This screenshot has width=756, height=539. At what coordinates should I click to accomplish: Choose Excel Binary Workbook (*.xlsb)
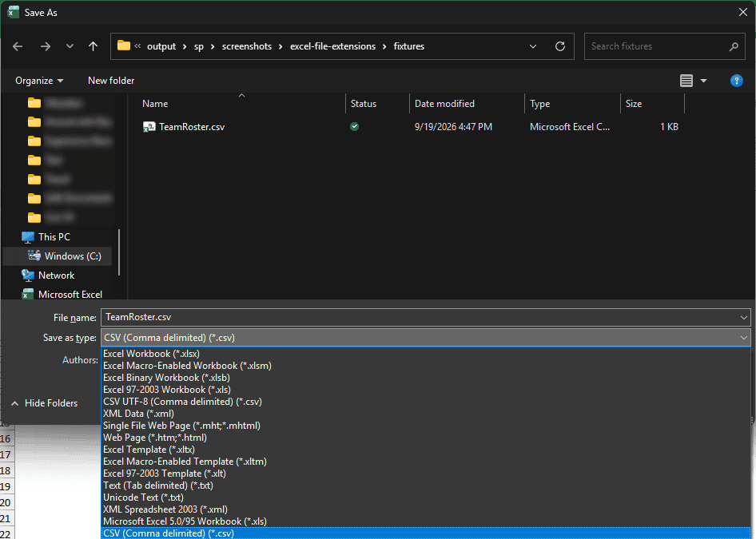coord(426,378)
